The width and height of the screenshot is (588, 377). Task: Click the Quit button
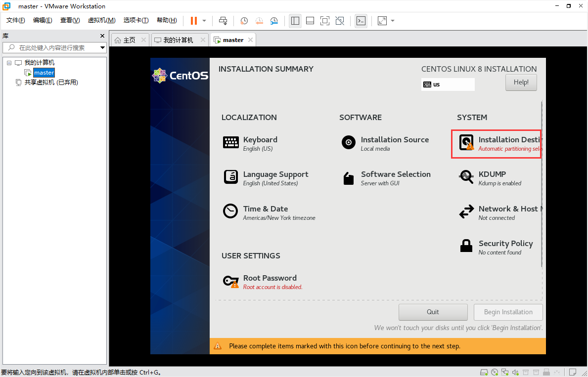click(x=433, y=312)
